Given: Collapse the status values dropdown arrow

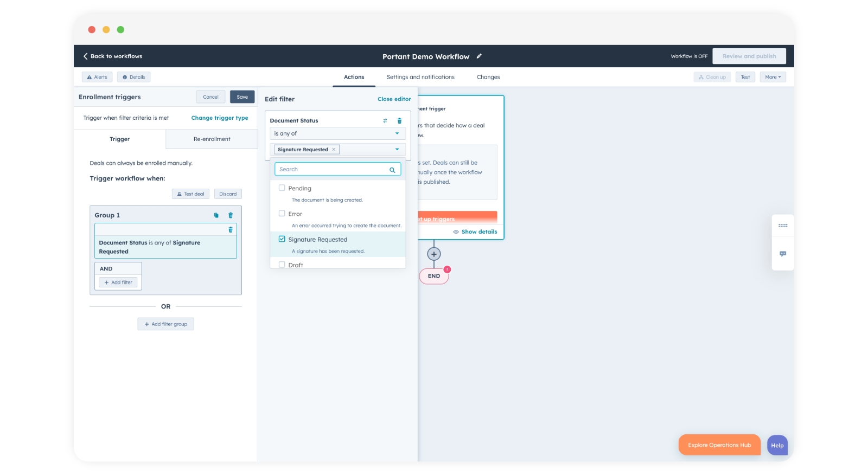Looking at the screenshot, I should click(x=397, y=150).
